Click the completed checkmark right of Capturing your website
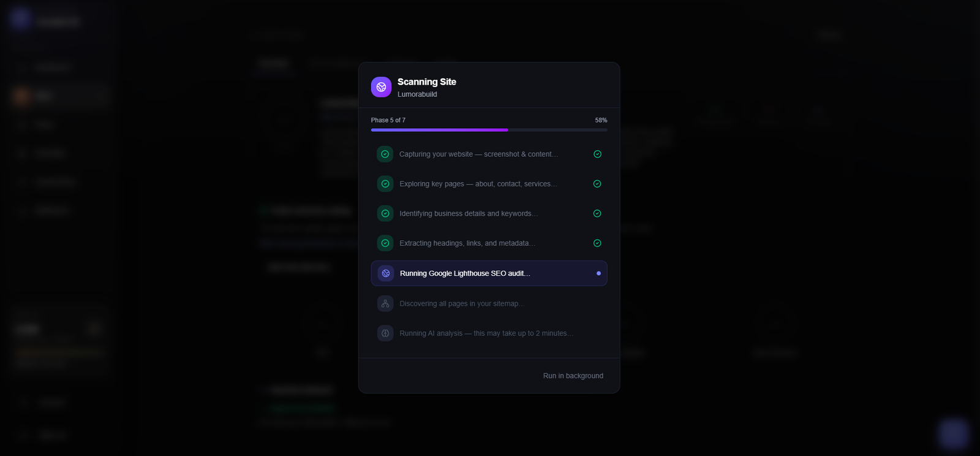Viewport: 980px width, 456px height. 597,154
